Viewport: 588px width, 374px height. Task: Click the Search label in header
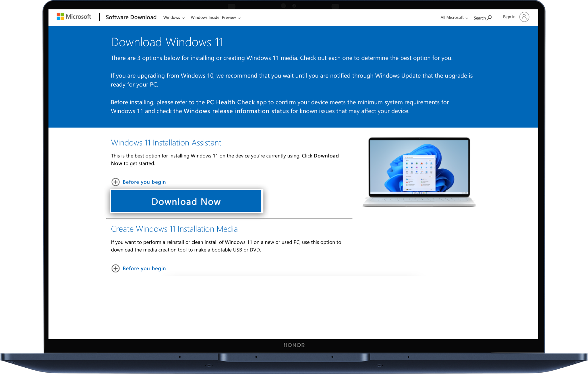479,18
